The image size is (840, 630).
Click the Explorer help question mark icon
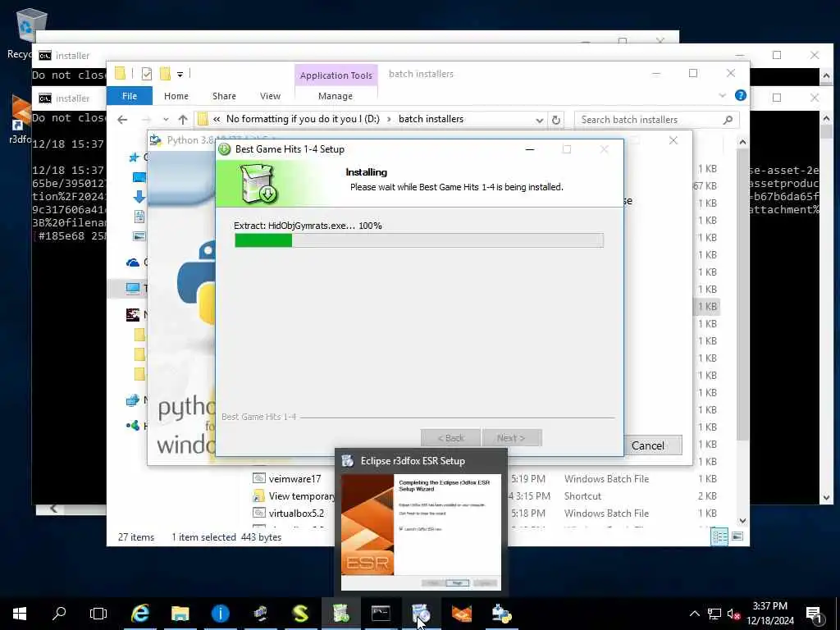[741, 95]
